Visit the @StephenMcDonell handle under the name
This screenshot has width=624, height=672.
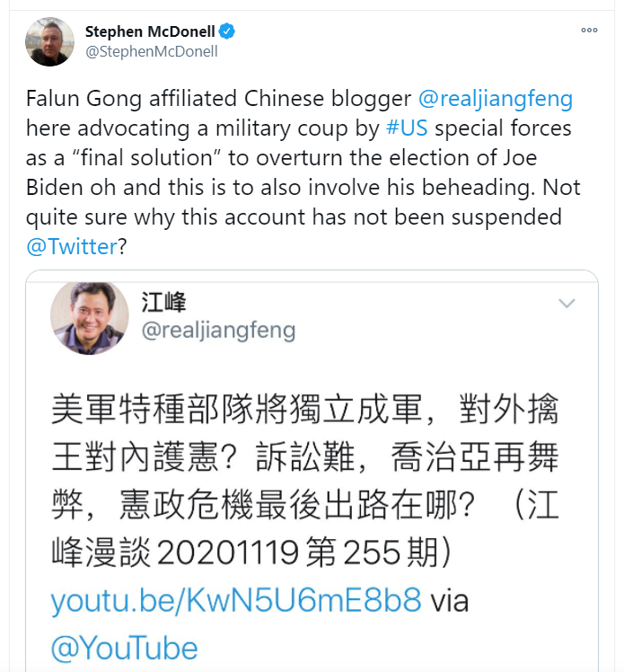(x=152, y=51)
